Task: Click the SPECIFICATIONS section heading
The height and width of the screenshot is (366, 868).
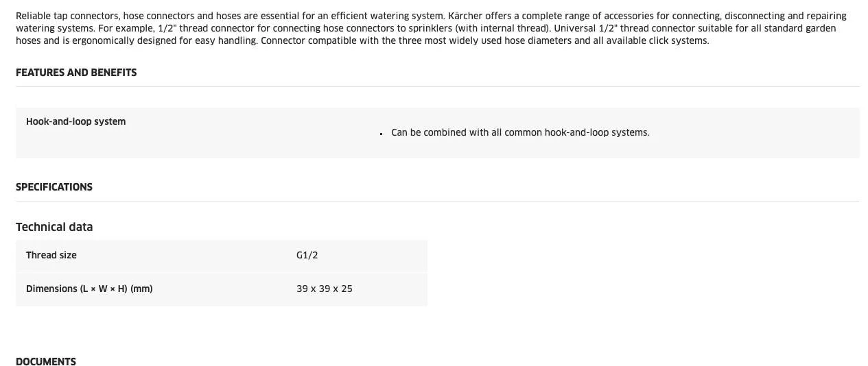Action: point(54,187)
